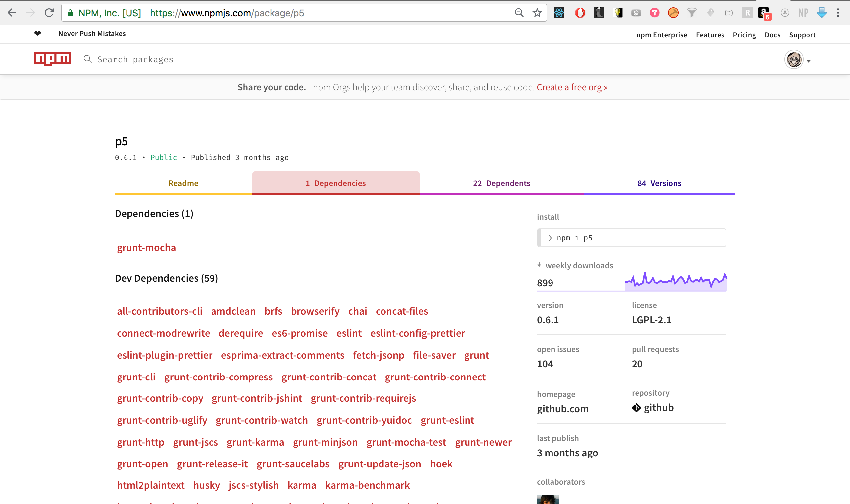This screenshot has width=850, height=504.
Task: Click the green secure lock icon
Action: tap(70, 13)
